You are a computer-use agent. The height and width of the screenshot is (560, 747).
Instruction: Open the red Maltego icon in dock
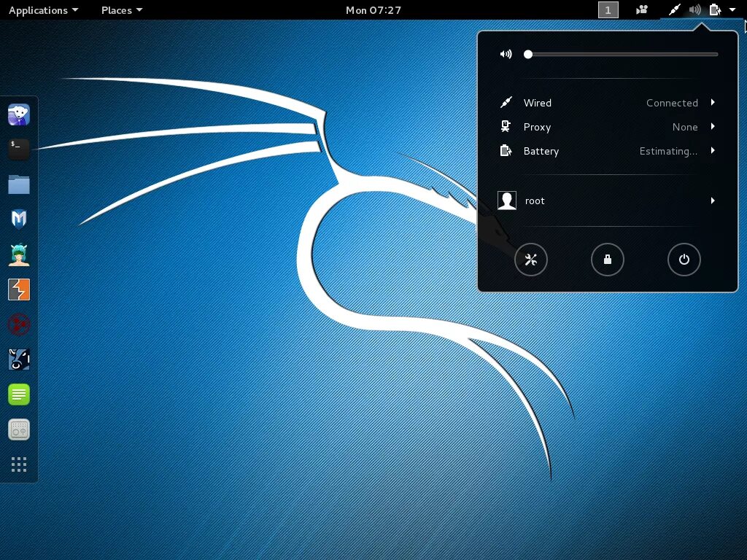point(19,324)
